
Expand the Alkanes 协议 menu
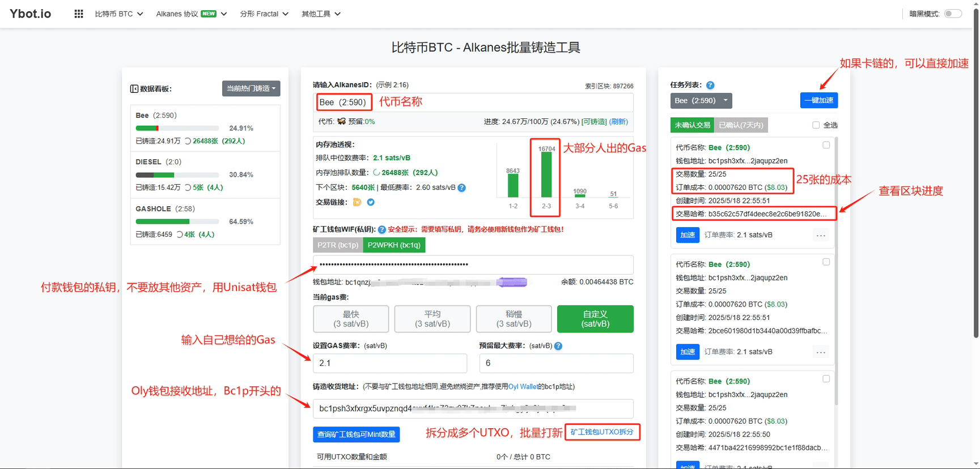pyautogui.click(x=192, y=14)
